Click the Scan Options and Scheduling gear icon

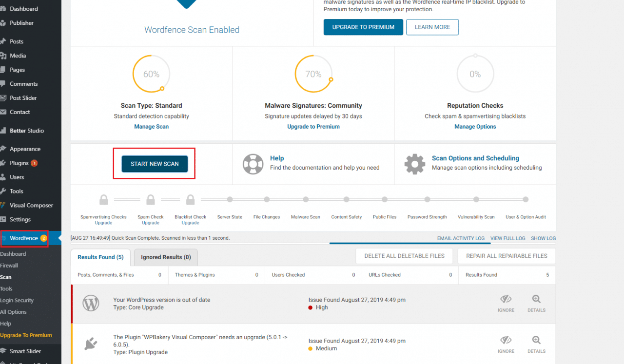click(x=415, y=164)
